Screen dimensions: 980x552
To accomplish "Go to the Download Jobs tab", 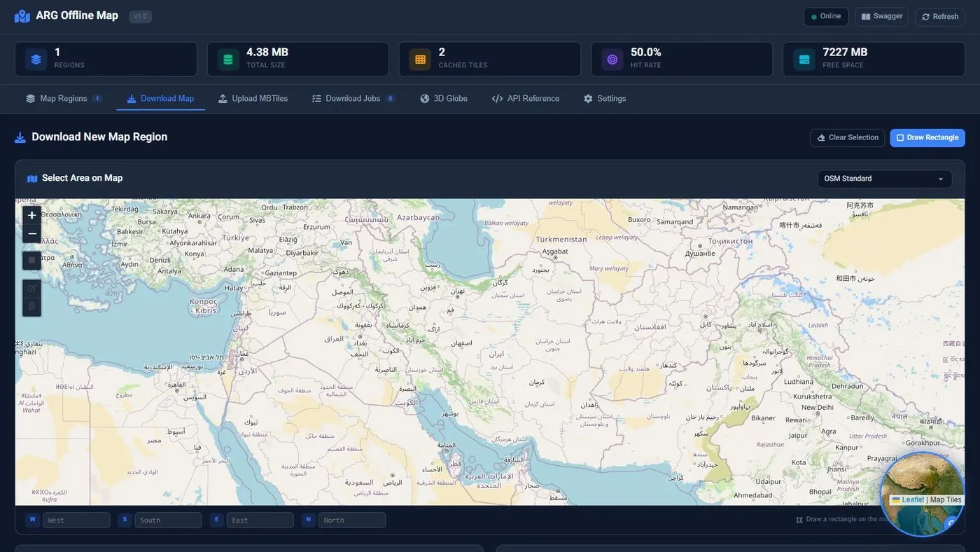I will pyautogui.click(x=353, y=99).
